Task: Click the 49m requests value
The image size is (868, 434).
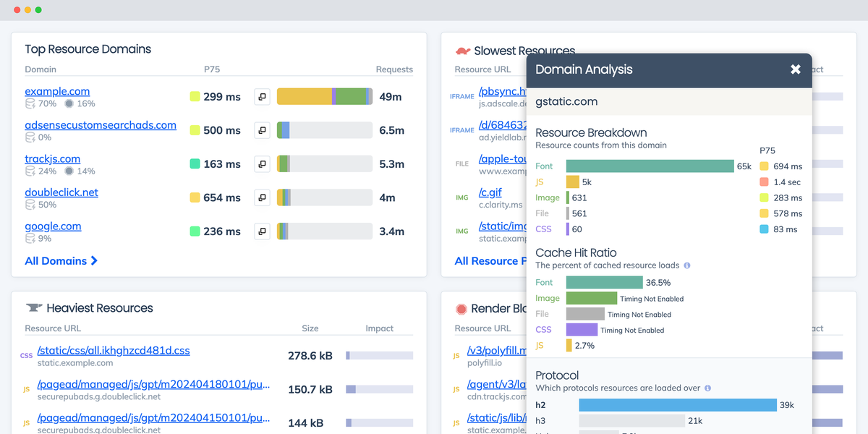Action: [x=391, y=97]
